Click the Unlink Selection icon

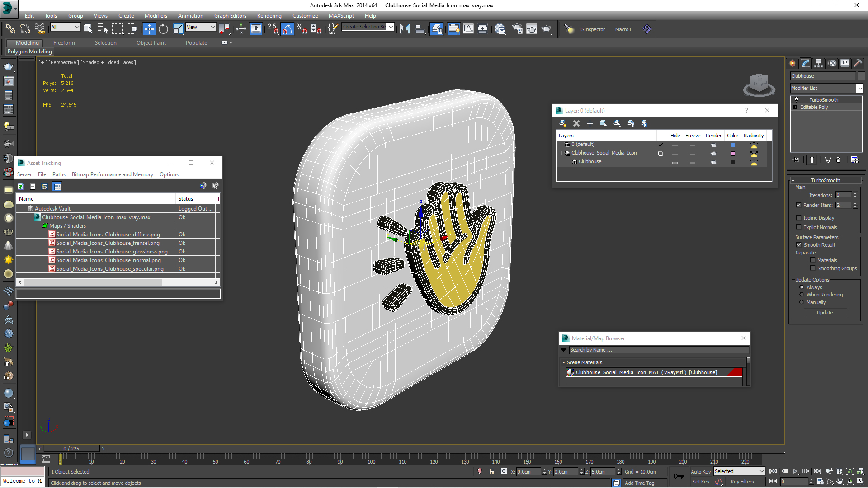click(25, 29)
